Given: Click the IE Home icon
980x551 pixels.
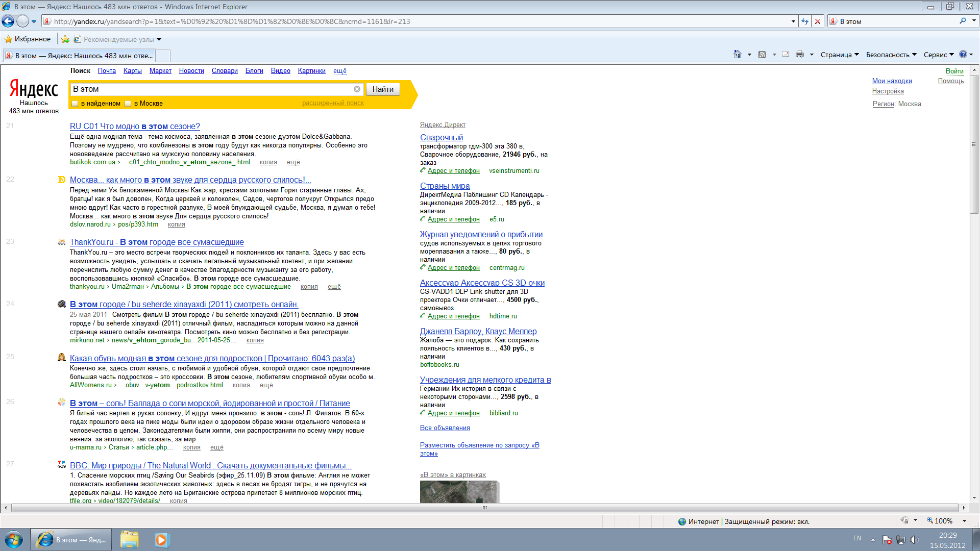Looking at the screenshot, I should [737, 55].
